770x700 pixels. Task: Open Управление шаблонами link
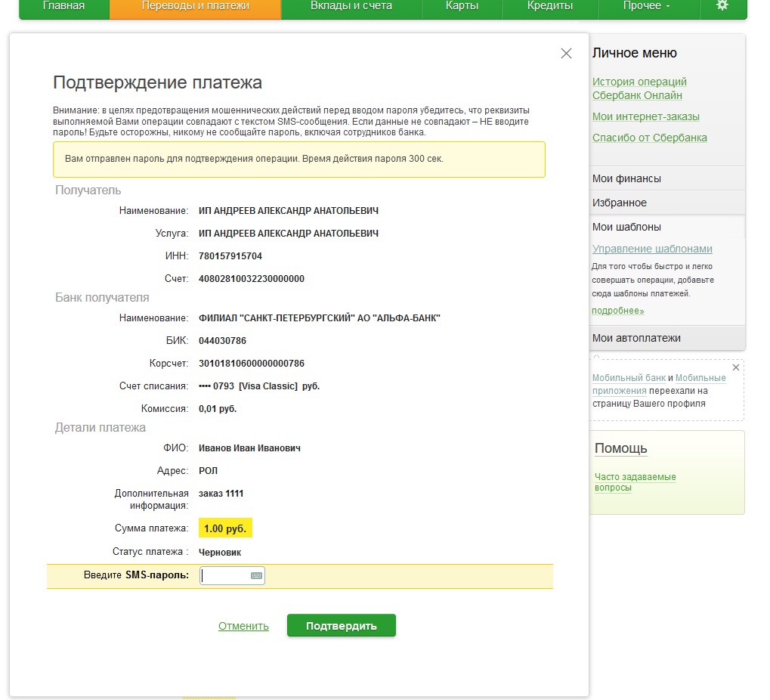(x=652, y=249)
